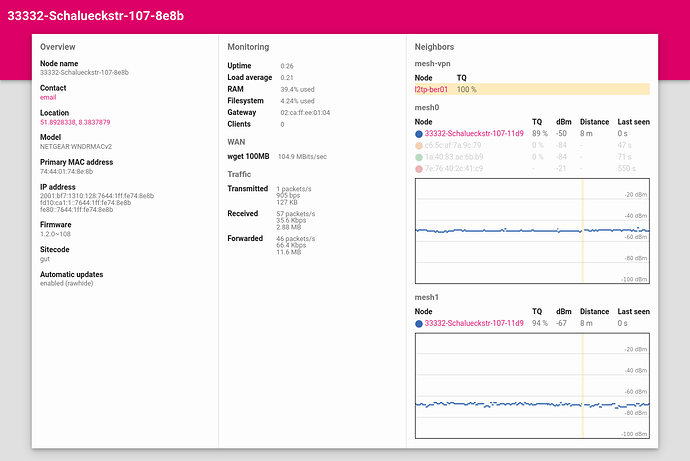
Task: Click the orange dot beside c6:5c:af:7a:9c:79
Action: [x=419, y=146]
